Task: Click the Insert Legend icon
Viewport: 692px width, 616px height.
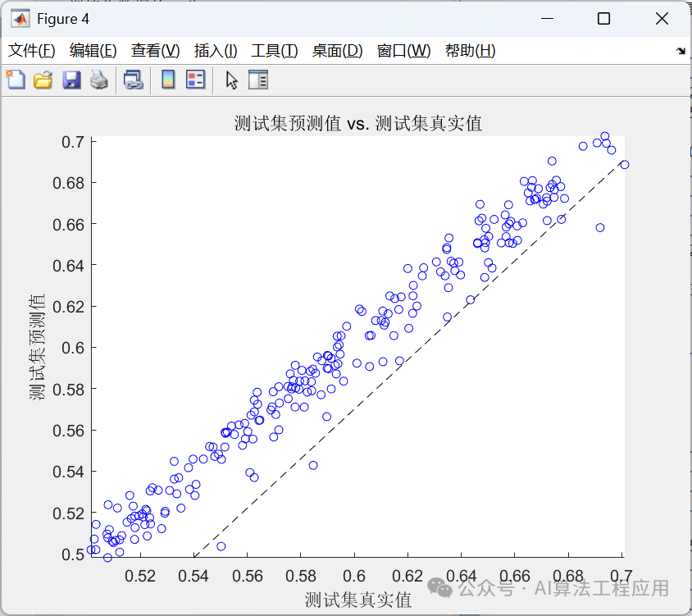Action: 195,80
